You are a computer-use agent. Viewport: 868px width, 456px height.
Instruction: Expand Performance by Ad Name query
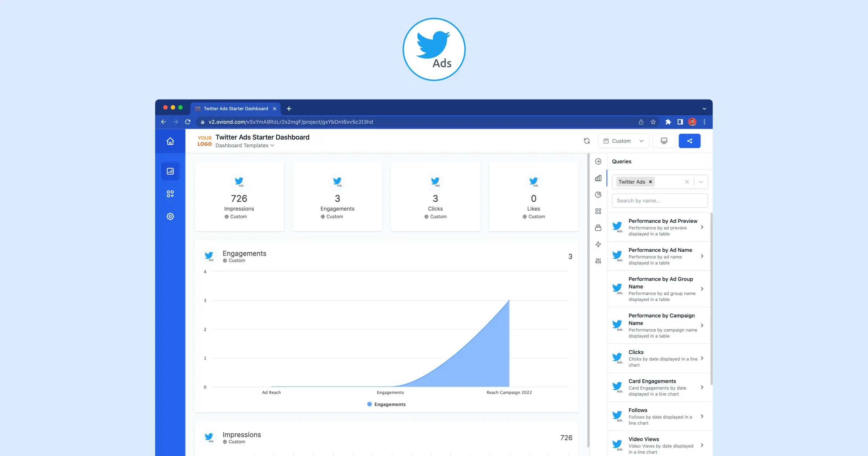702,256
